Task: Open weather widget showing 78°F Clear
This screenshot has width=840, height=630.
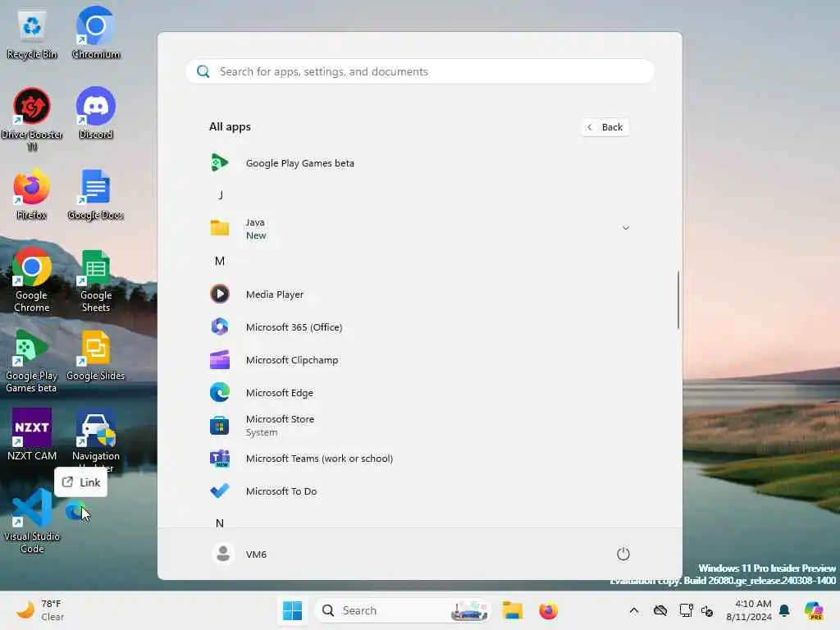Action: coord(40,610)
